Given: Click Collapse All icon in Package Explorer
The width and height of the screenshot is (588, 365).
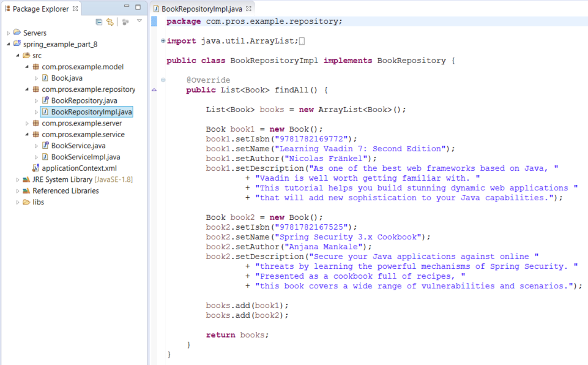Looking at the screenshot, I should [x=99, y=22].
